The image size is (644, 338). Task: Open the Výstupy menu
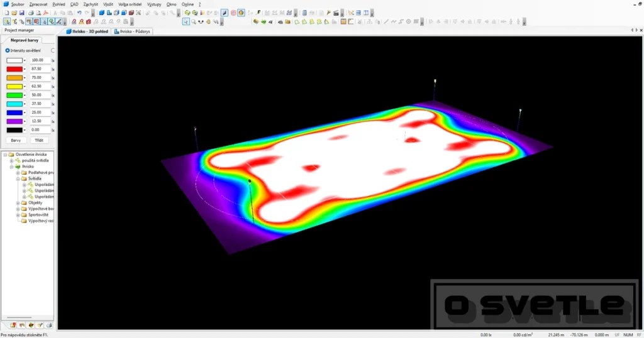(154, 4)
